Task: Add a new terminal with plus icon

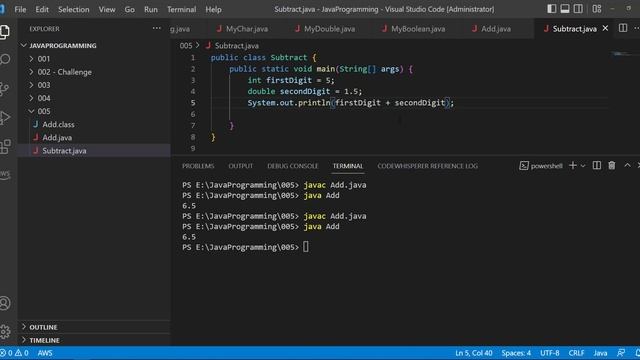Action: click(x=573, y=165)
